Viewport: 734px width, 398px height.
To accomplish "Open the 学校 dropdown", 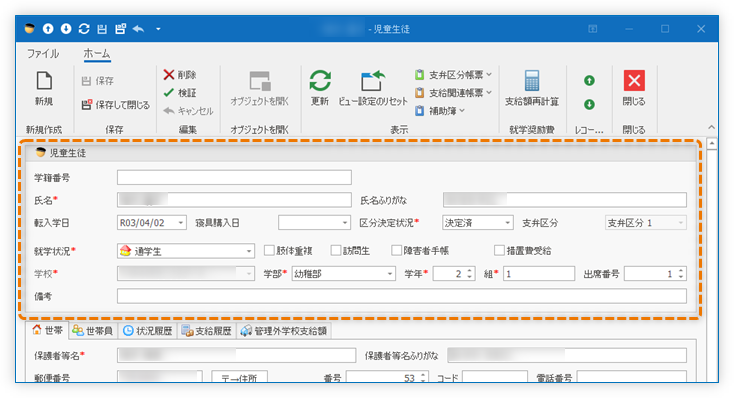I will (x=249, y=273).
